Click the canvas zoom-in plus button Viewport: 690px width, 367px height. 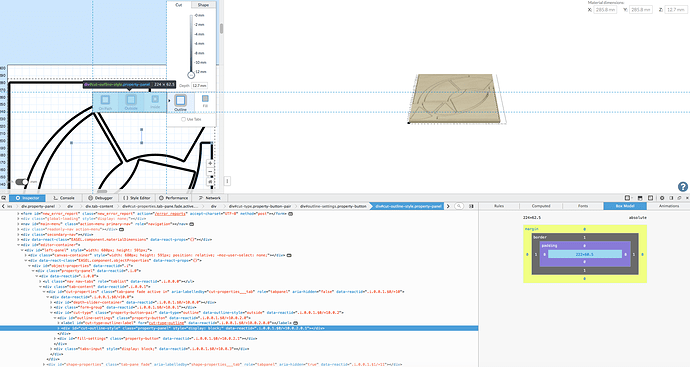(x=210, y=163)
